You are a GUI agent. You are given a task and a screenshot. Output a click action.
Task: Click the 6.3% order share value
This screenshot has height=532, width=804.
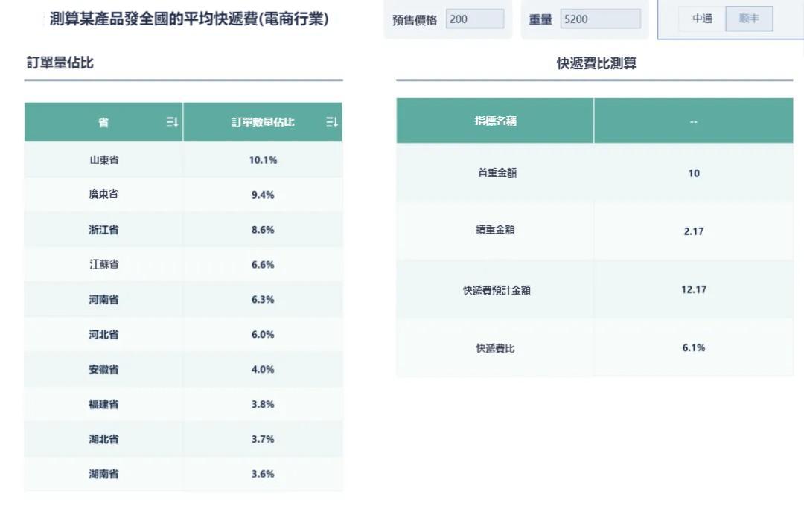[x=263, y=299]
